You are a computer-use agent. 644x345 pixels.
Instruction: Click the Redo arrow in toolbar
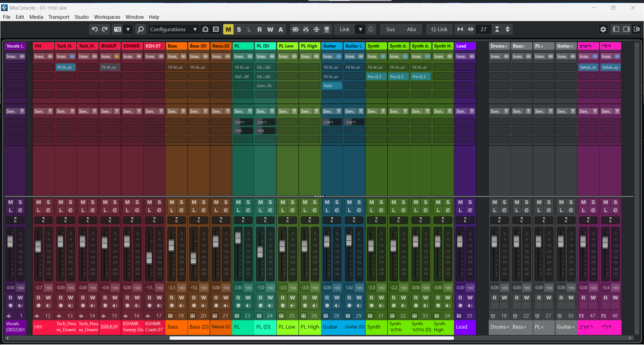point(105,29)
